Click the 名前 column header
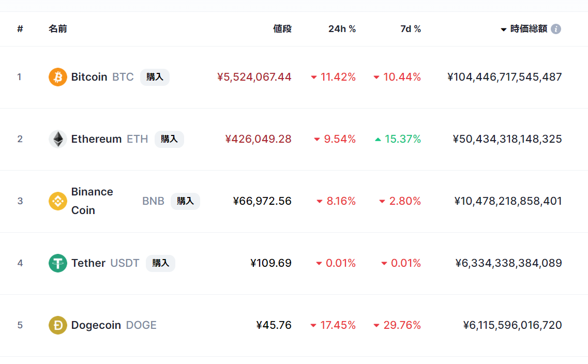The height and width of the screenshot is (364, 588). (x=58, y=29)
